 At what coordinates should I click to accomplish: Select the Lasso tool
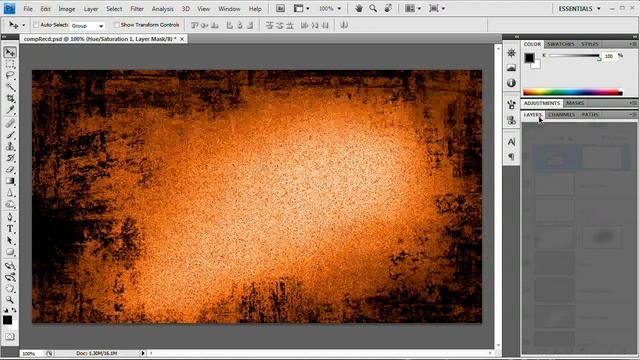click(10, 76)
